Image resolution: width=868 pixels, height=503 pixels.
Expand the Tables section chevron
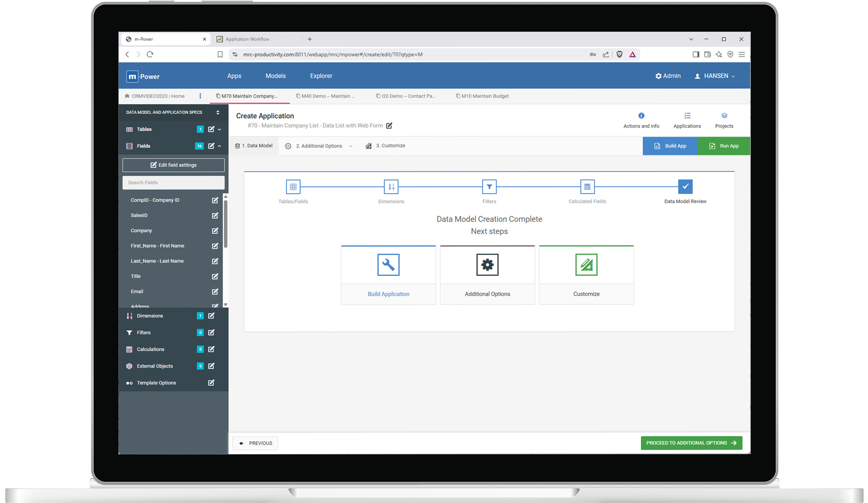(220, 129)
